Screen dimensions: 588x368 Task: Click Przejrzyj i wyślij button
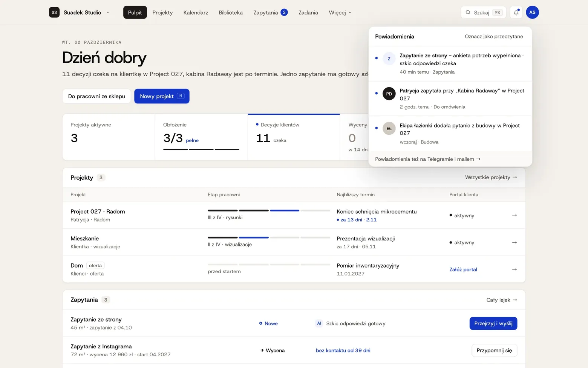[x=493, y=323]
